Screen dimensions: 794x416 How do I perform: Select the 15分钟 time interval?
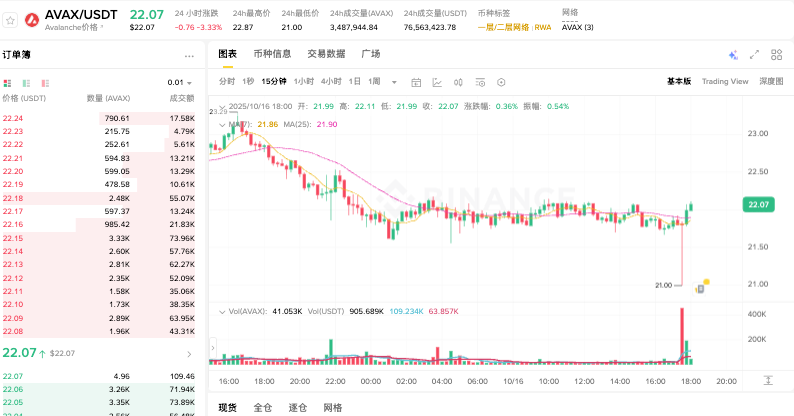click(x=274, y=81)
